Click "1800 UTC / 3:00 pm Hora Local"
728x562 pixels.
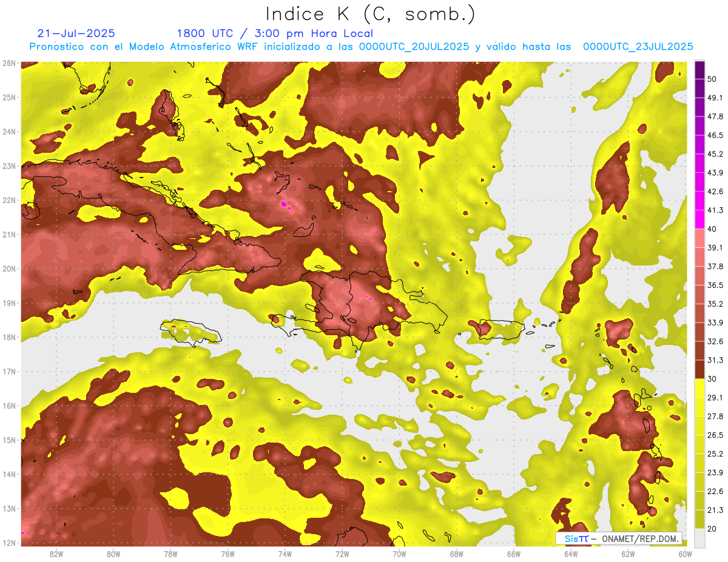(x=275, y=33)
